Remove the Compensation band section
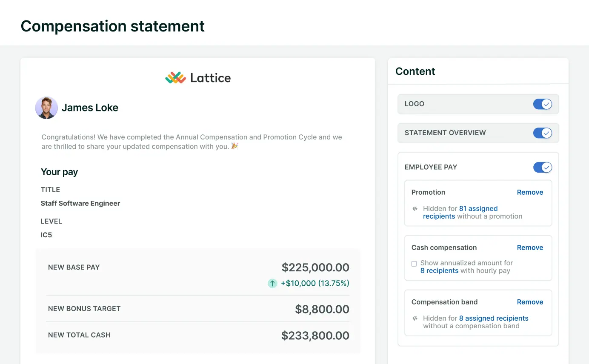The height and width of the screenshot is (364, 589). (x=530, y=302)
